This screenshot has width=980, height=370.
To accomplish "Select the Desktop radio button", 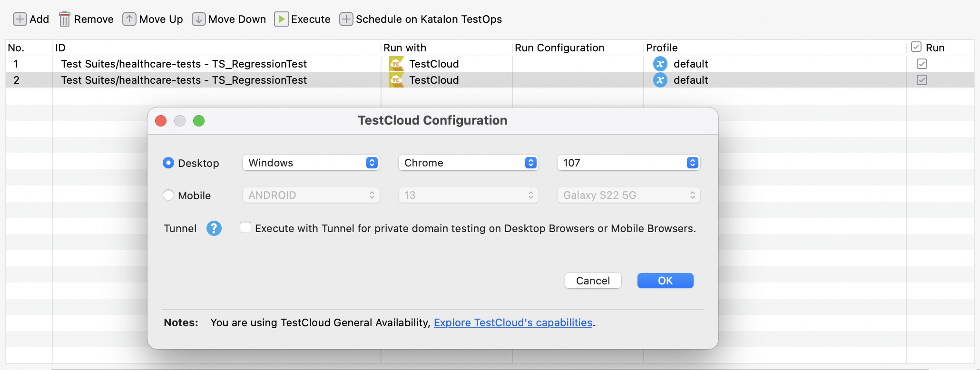I will [168, 163].
